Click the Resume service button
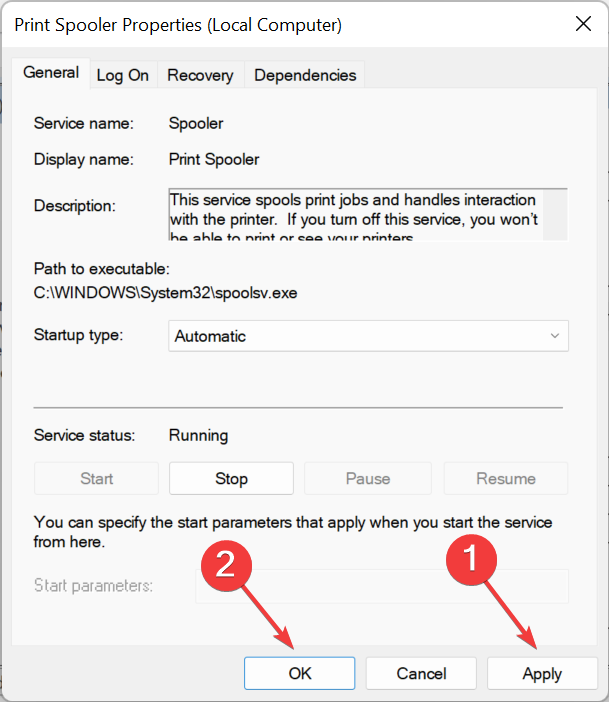 (505, 479)
